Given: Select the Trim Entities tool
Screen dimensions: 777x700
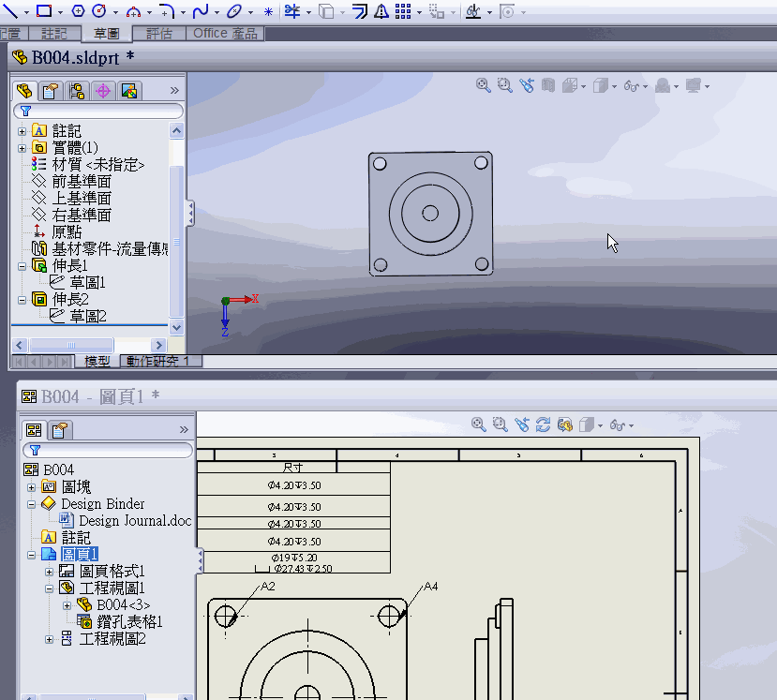Looking at the screenshot, I should (292, 11).
